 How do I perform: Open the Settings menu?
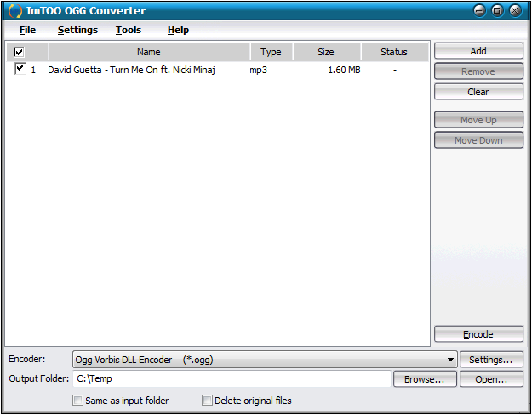(x=77, y=30)
